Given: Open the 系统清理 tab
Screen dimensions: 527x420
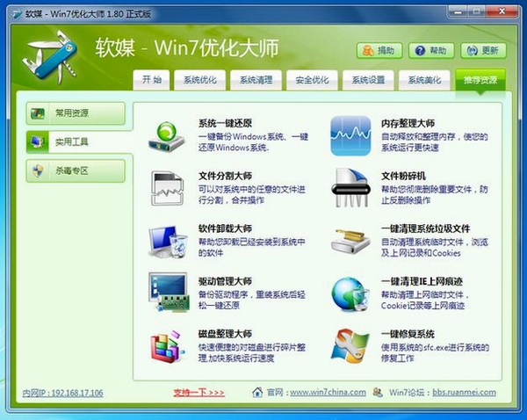Looking at the screenshot, I should pos(256,80).
